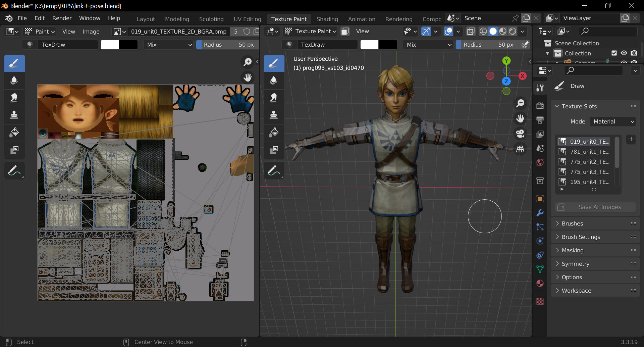Click the white primary color swatch in image editor
The image size is (644, 347).
point(110,45)
